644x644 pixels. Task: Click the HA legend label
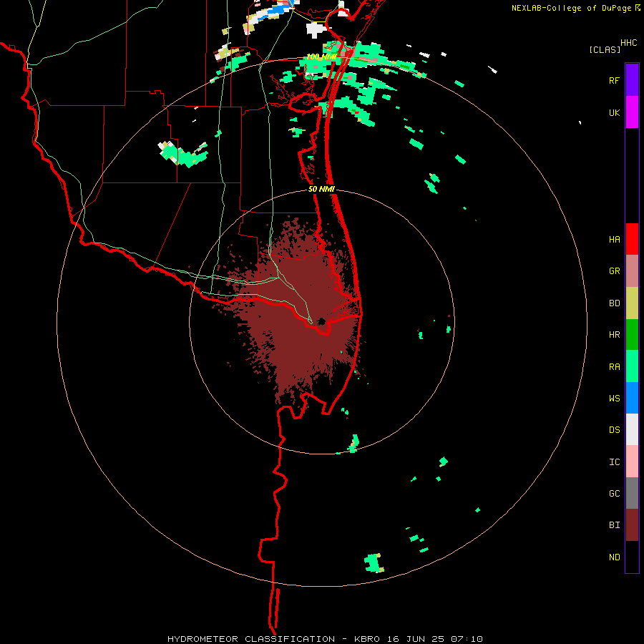[614, 239]
